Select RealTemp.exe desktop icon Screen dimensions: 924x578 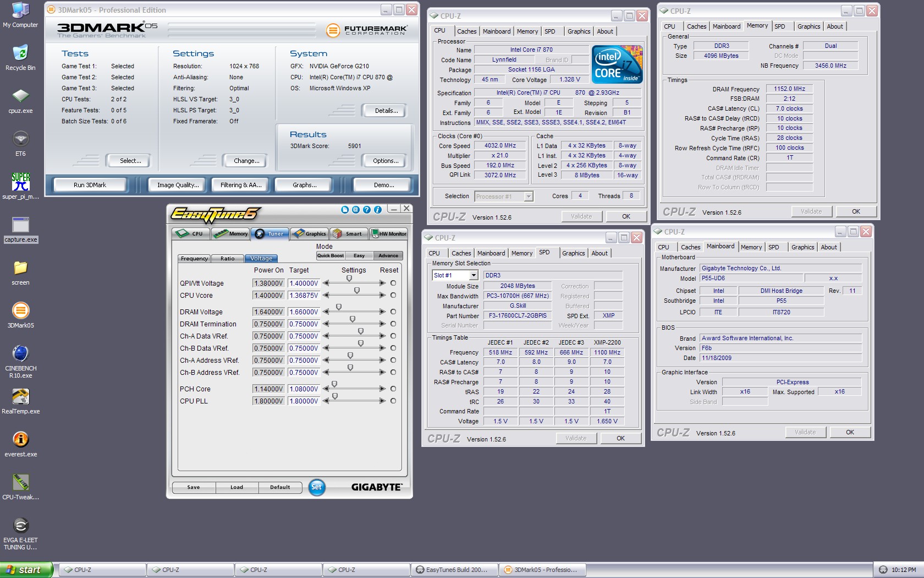pos(20,401)
